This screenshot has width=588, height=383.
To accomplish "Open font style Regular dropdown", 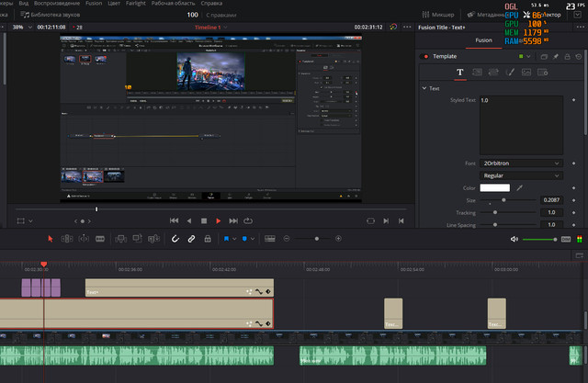I will click(521, 175).
